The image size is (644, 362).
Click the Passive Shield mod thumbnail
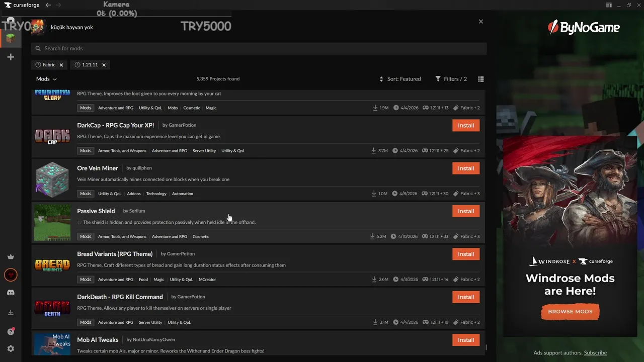[52, 222]
